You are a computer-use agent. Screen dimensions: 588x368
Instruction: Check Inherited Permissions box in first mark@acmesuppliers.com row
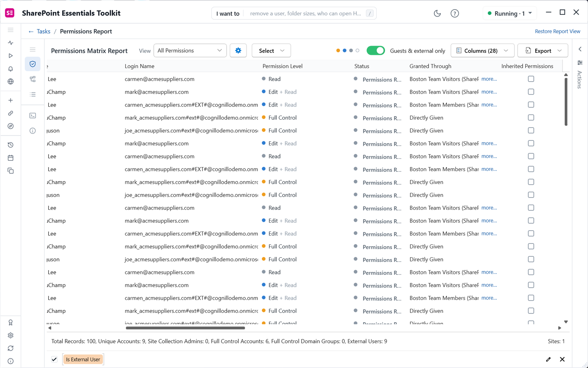click(531, 92)
